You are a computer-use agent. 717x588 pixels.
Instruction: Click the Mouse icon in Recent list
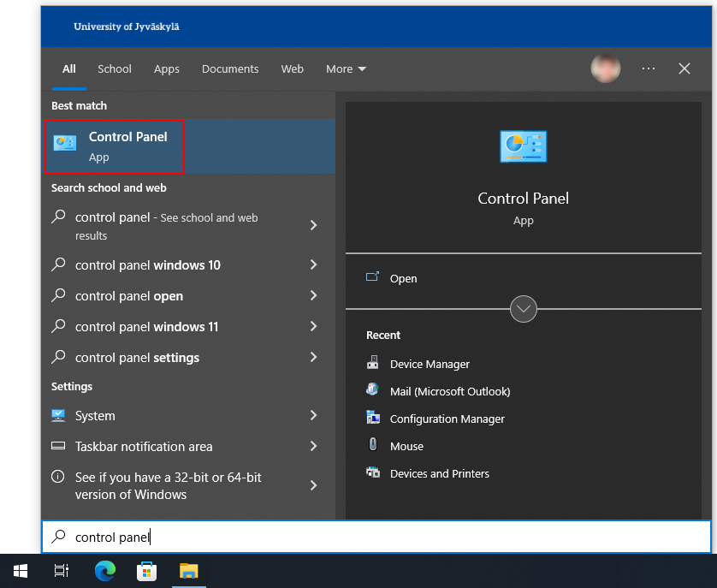373,444
